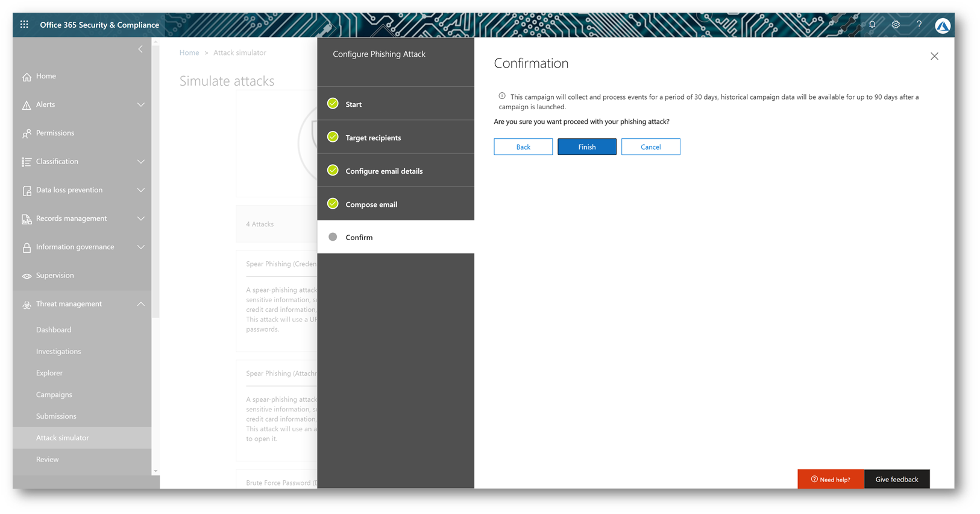Screen dimensions: 980x514
Task: Click the Information governance padlock icon
Action: pos(27,247)
